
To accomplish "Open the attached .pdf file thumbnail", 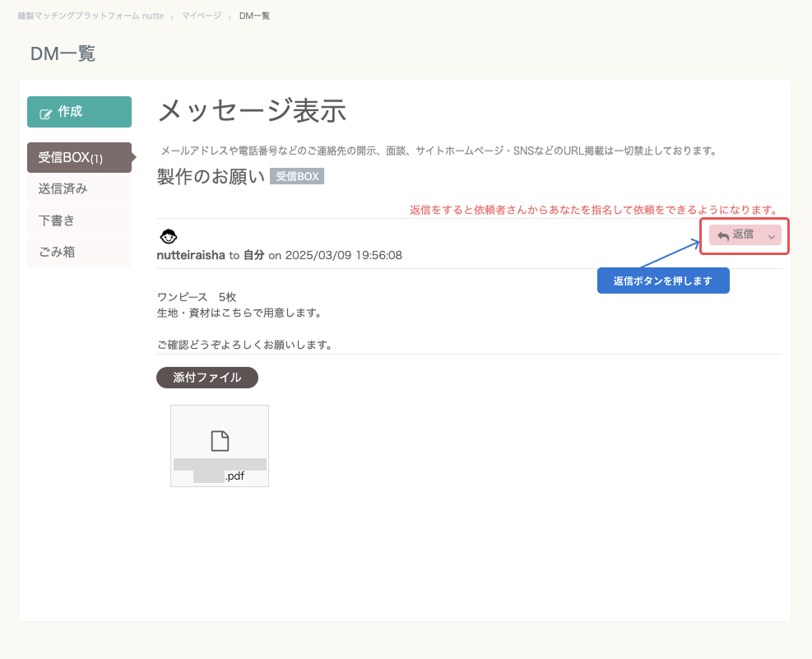I will 220,446.
